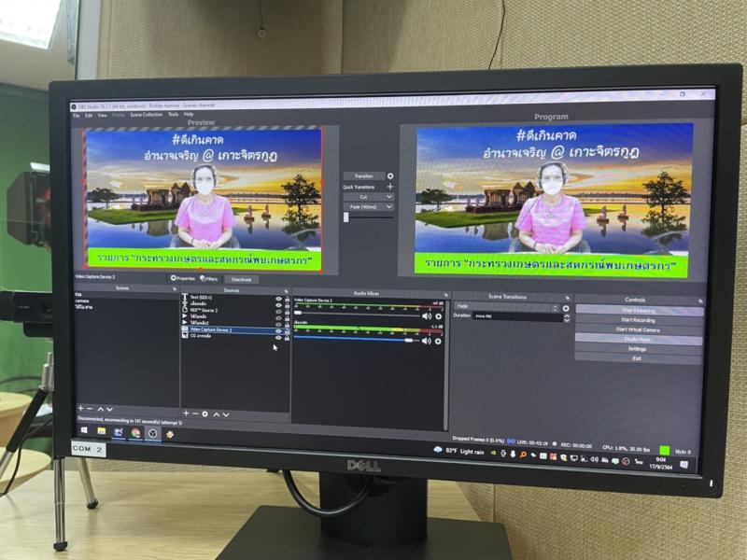Image resolution: width=747 pixels, height=560 pixels.
Task: Click the Video Capture Device 2 volume slider handle
Action: point(298,313)
